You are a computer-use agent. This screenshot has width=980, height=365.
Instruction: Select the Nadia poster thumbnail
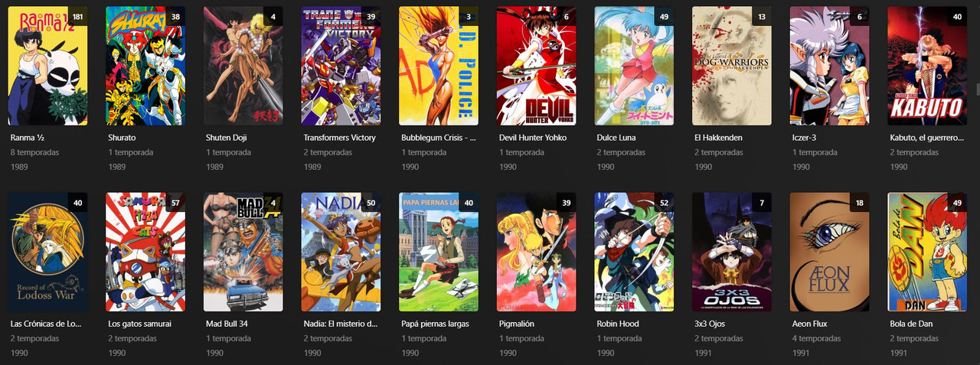(341, 252)
